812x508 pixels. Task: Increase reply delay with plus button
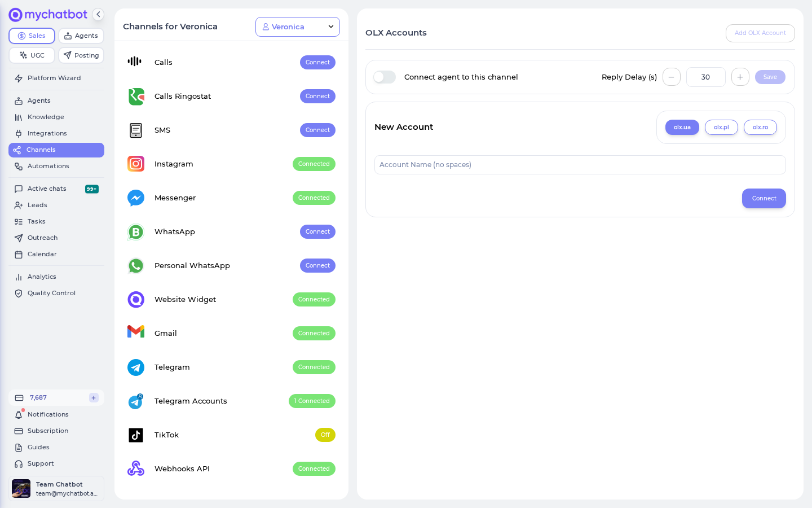[740, 77]
